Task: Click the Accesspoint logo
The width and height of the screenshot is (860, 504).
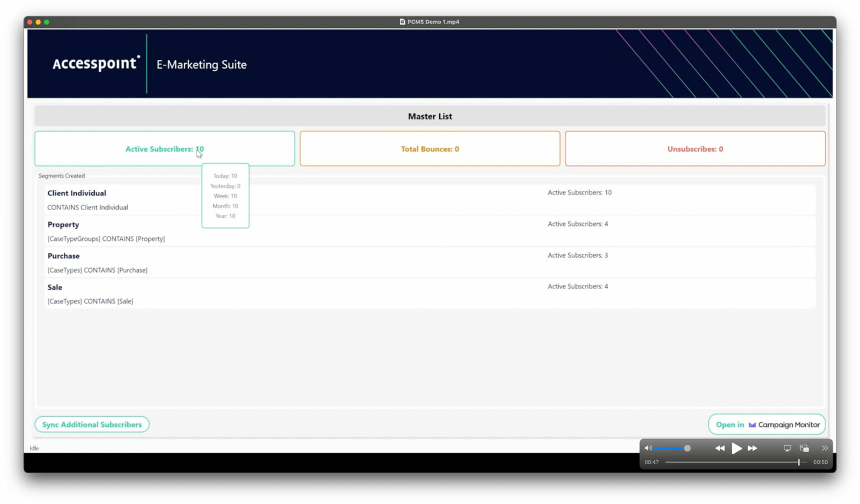Action: pyautogui.click(x=96, y=64)
